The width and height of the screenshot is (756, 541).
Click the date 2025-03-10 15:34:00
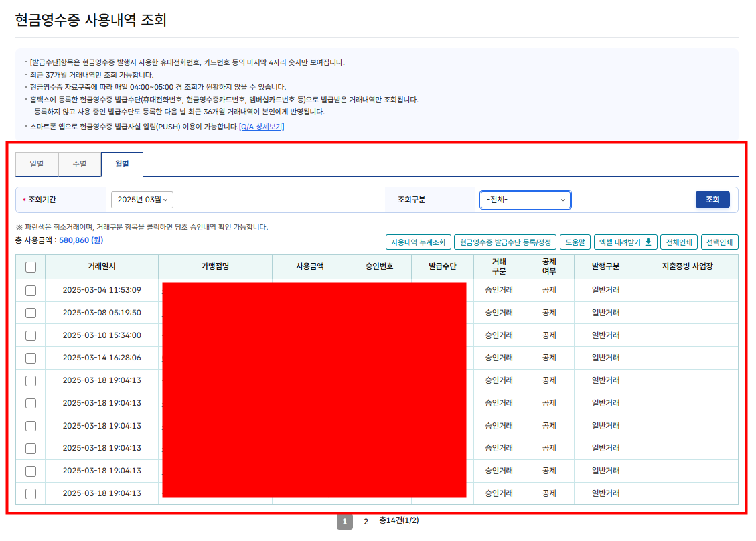[x=102, y=335]
